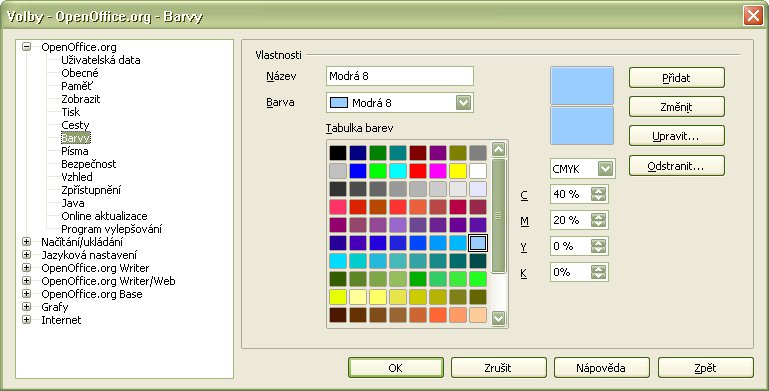Image resolution: width=769 pixels, height=391 pixels.
Task: Expand the OpenOffice.org Writer node
Action: (x=26, y=268)
